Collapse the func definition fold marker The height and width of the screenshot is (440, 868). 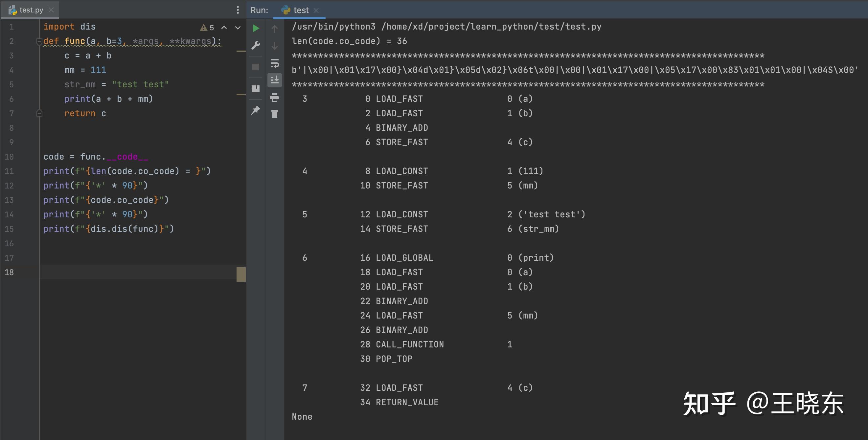39,41
